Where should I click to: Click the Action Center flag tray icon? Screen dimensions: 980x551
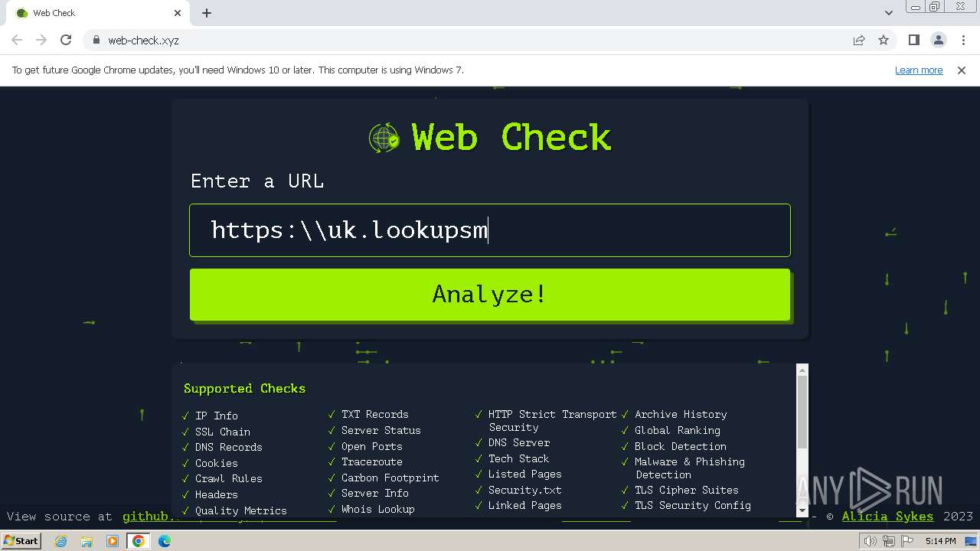(x=906, y=541)
